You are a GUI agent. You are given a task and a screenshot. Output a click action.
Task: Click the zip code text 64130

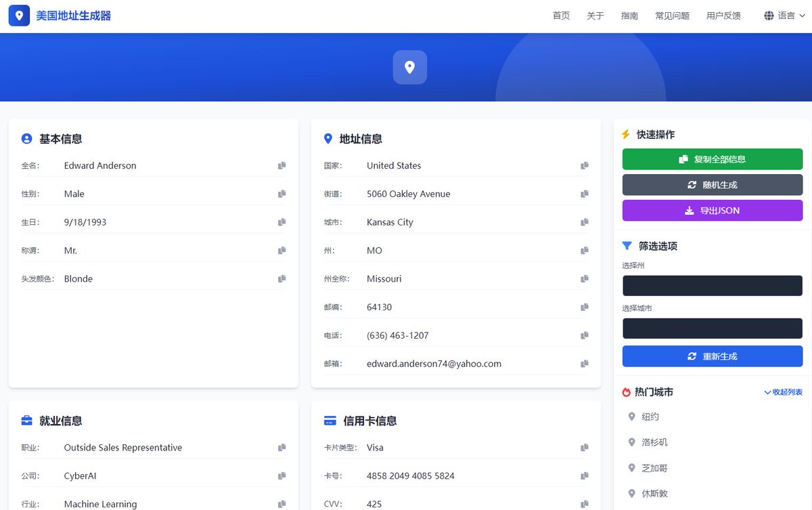[x=379, y=307]
